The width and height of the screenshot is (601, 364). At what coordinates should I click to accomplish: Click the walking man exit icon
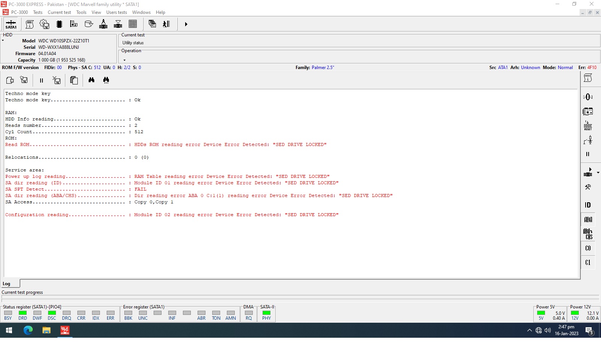click(x=166, y=24)
